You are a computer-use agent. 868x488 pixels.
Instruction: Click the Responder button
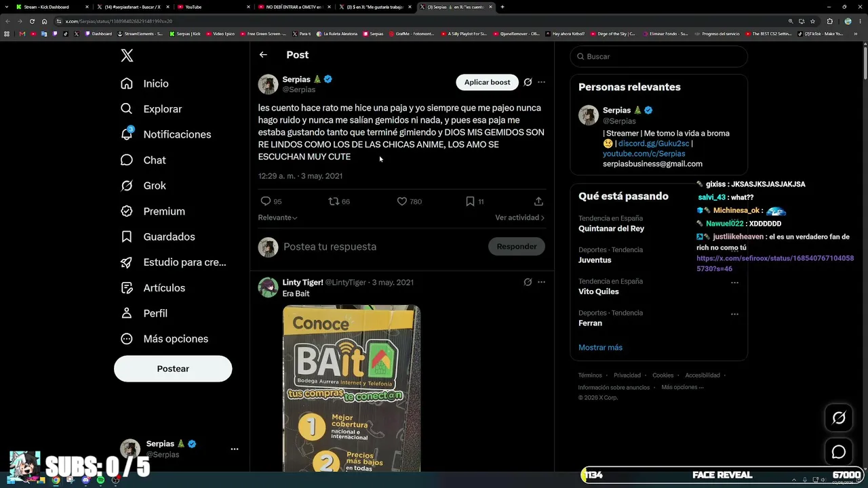(x=517, y=247)
